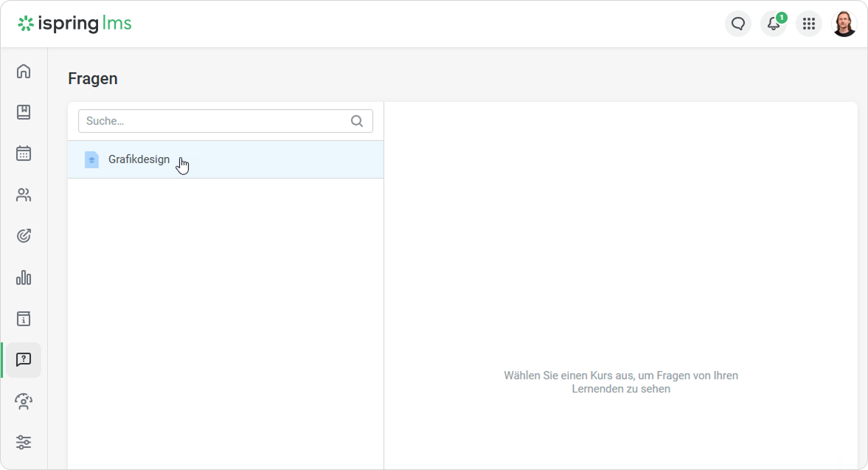Image resolution: width=868 pixels, height=470 pixels.
Task: Open the courses book icon in sidebar
Action: (24, 112)
